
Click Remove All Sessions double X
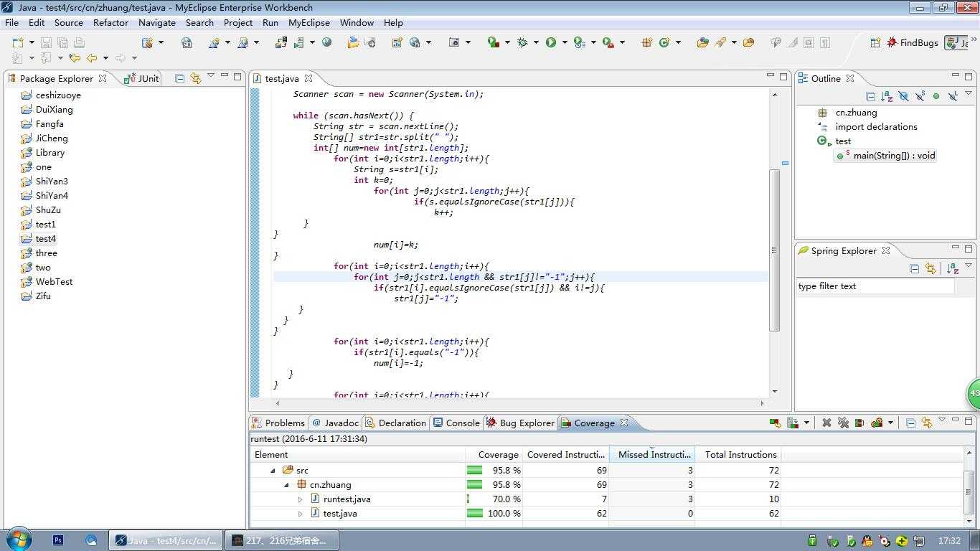pos(843,423)
